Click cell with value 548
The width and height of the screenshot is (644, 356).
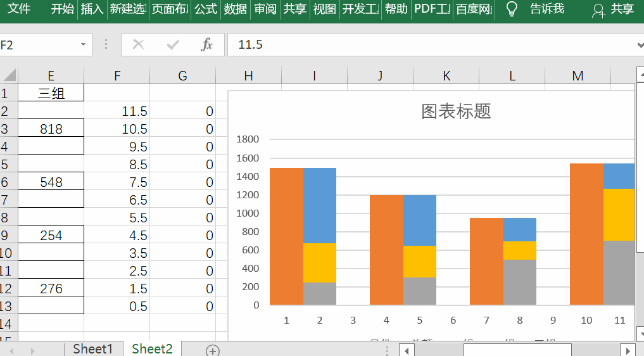(51, 182)
